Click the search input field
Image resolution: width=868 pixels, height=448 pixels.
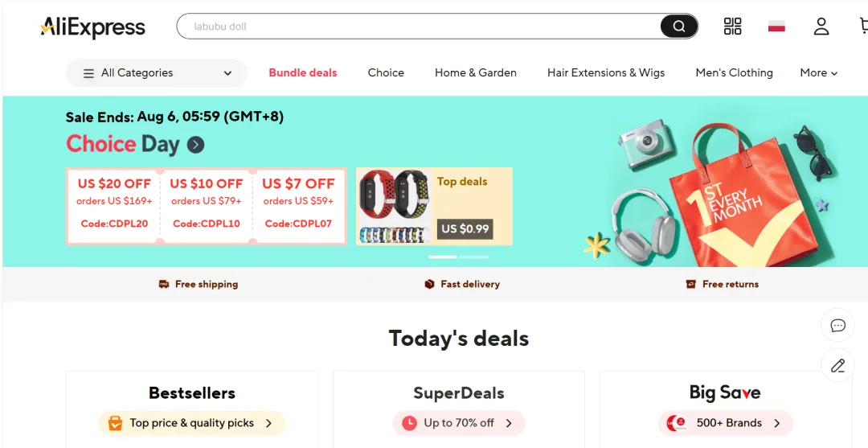pyautogui.click(x=418, y=27)
